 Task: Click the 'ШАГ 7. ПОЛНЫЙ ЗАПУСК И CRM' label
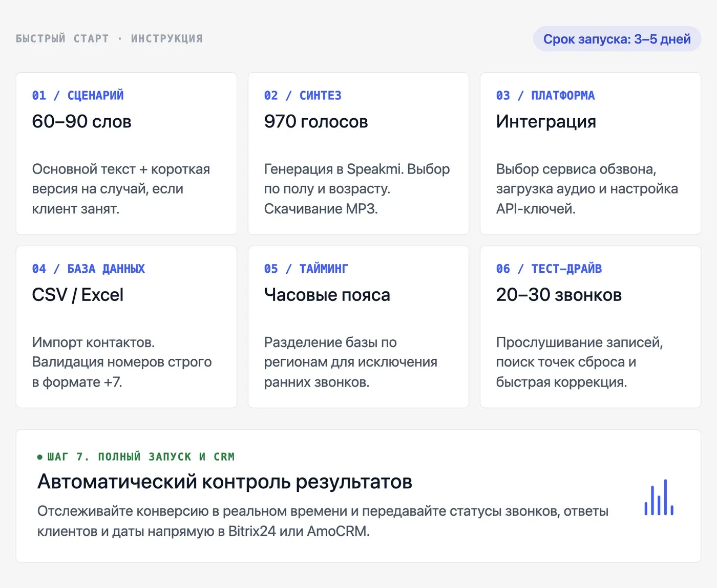pos(141,457)
